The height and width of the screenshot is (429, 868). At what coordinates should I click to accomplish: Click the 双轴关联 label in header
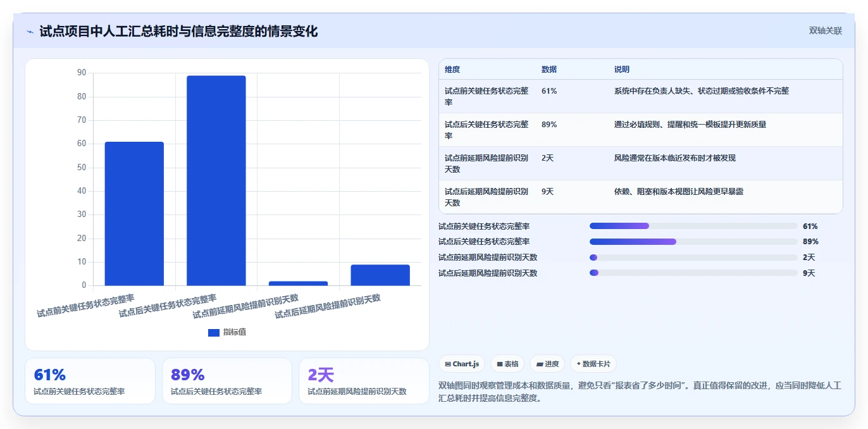(825, 31)
